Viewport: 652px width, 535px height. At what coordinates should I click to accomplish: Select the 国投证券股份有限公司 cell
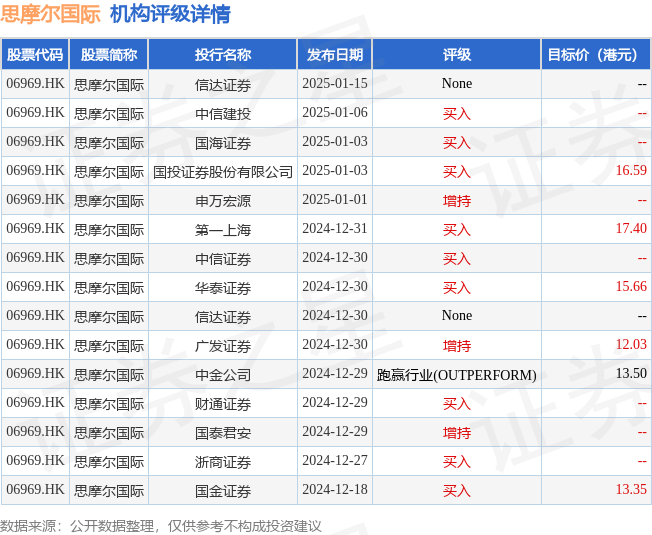click(x=223, y=172)
